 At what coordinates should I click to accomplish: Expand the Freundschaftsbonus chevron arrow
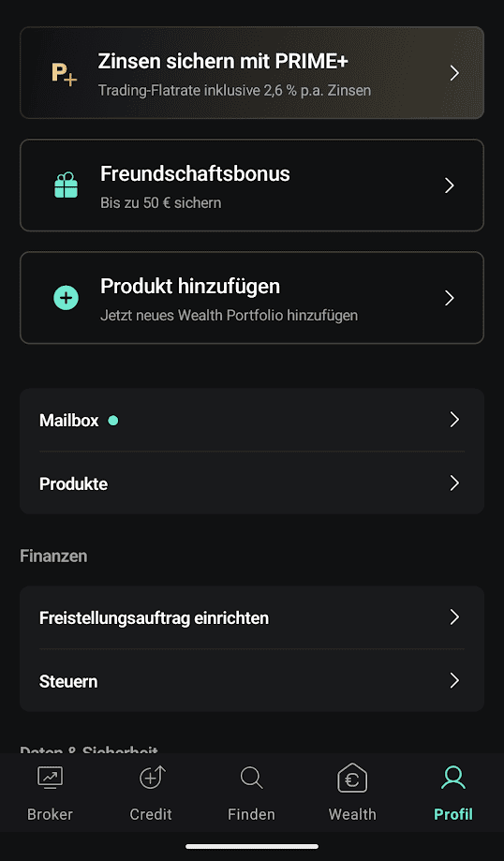(450, 186)
